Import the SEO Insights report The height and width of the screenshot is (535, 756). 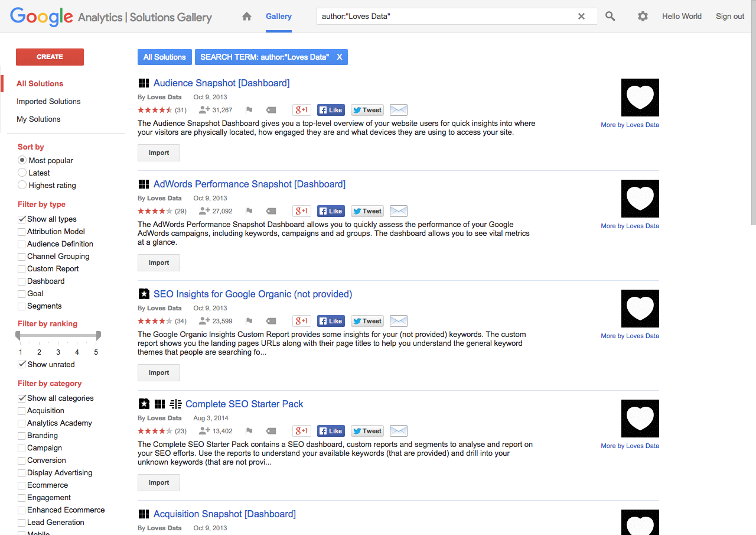[x=159, y=372]
